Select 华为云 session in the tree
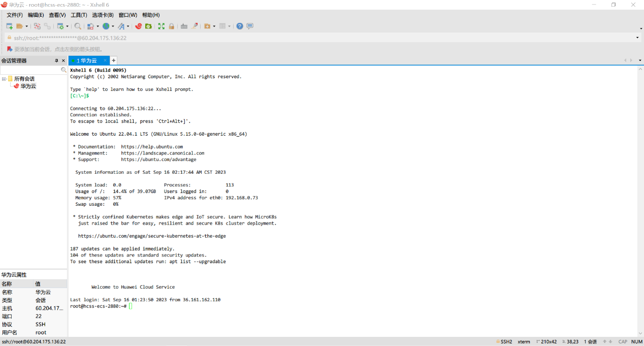The width and height of the screenshot is (644, 346). 28,86
